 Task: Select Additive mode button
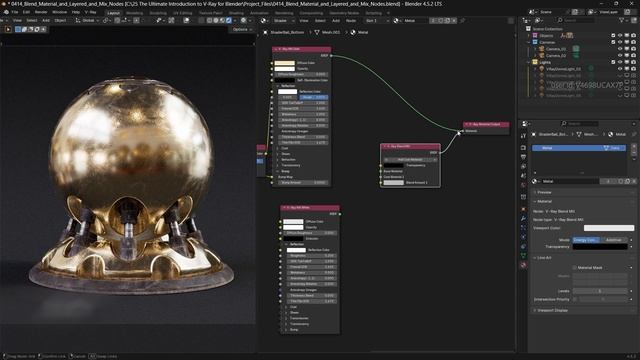[613, 240]
